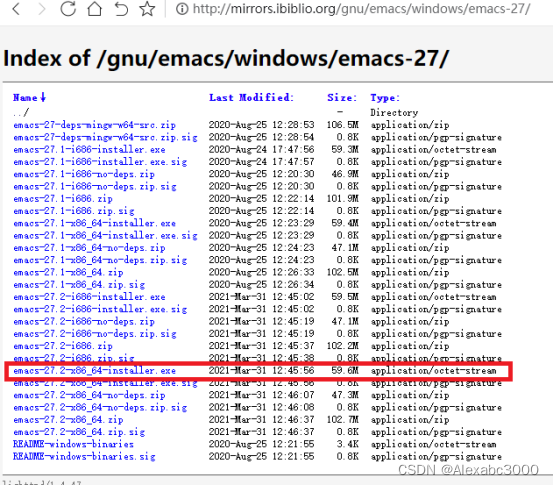Download emacs-27.2-x86_64-installer.exe

[x=94, y=371]
